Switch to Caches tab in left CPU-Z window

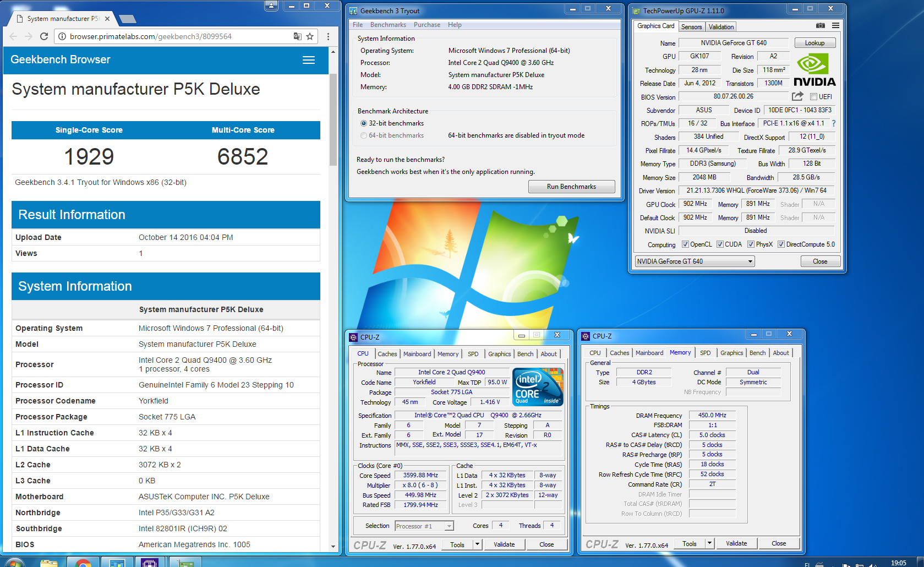tap(387, 354)
